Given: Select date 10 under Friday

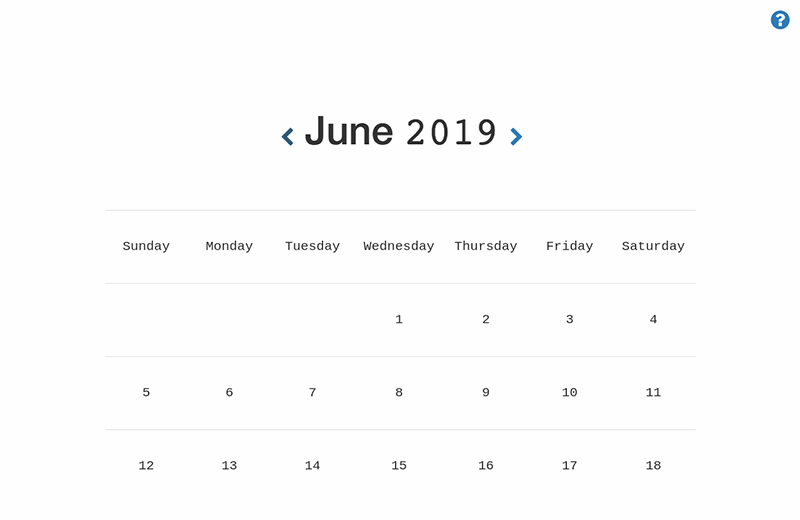Looking at the screenshot, I should pyautogui.click(x=569, y=392).
